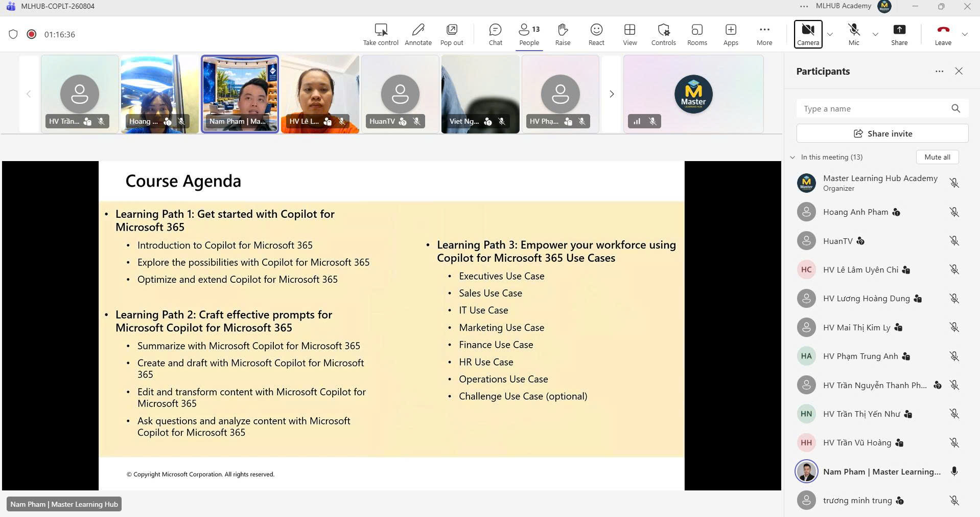Click the Mute all button
This screenshot has height=517, width=980.
937,157
